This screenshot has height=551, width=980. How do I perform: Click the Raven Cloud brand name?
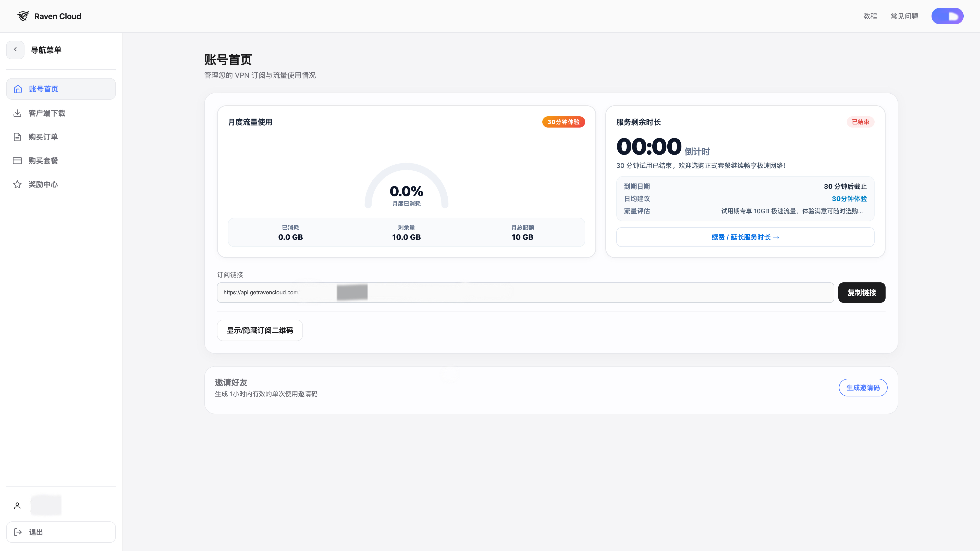pos(58,16)
